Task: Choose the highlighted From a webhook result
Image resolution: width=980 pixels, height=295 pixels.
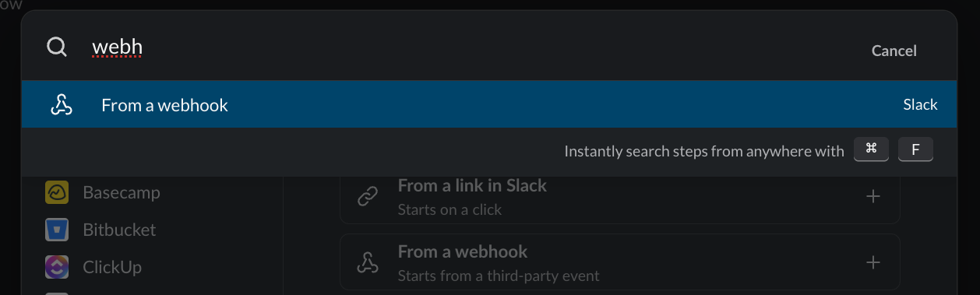Action: [x=489, y=104]
